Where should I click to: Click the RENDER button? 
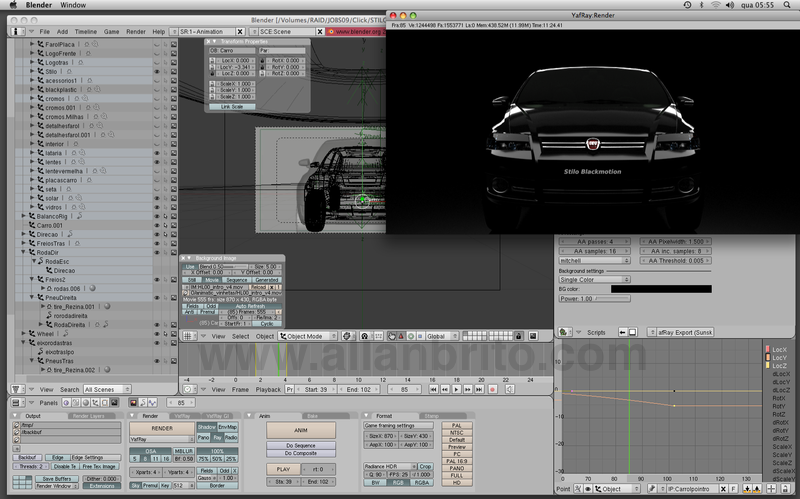[x=162, y=429]
